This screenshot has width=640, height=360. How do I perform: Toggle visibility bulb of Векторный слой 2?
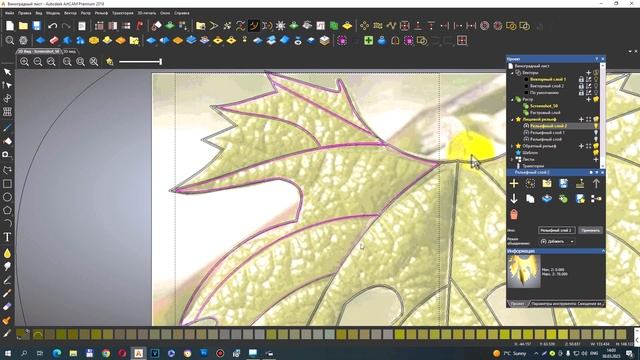coord(596,86)
